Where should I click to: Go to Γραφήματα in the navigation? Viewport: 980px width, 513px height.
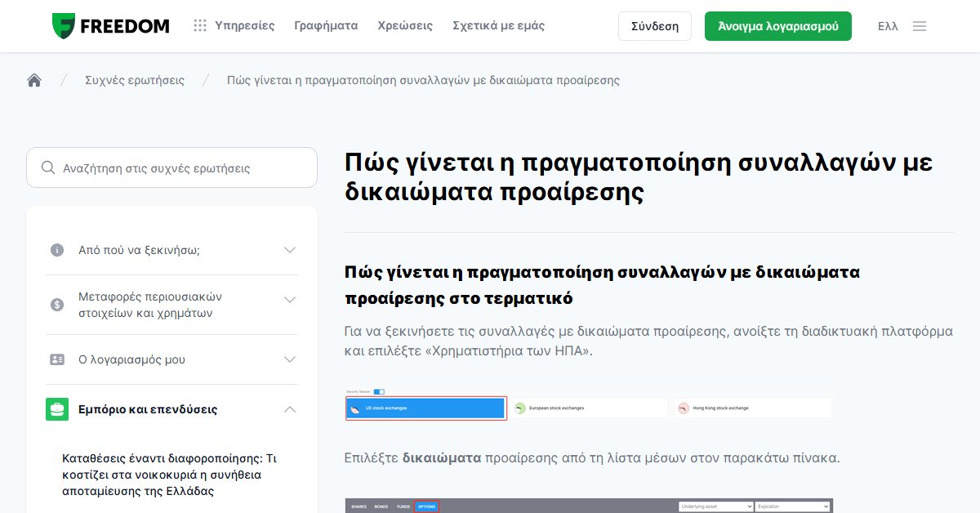(326, 25)
